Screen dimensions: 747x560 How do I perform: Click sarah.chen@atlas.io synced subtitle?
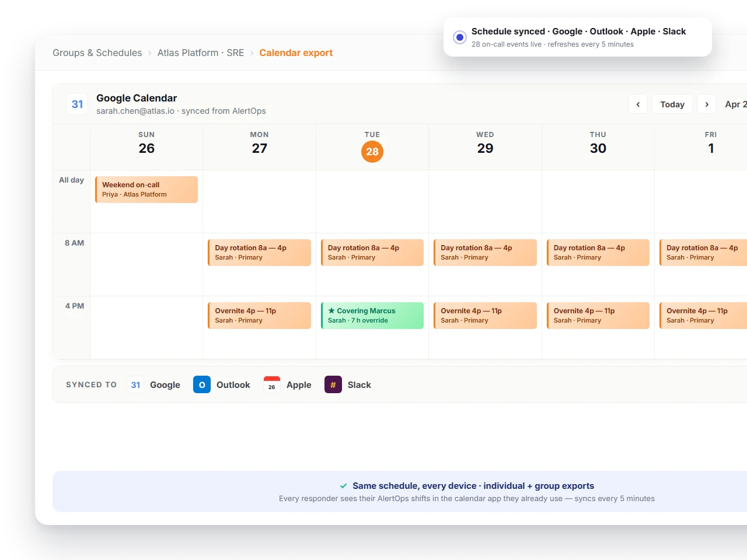pos(181,111)
